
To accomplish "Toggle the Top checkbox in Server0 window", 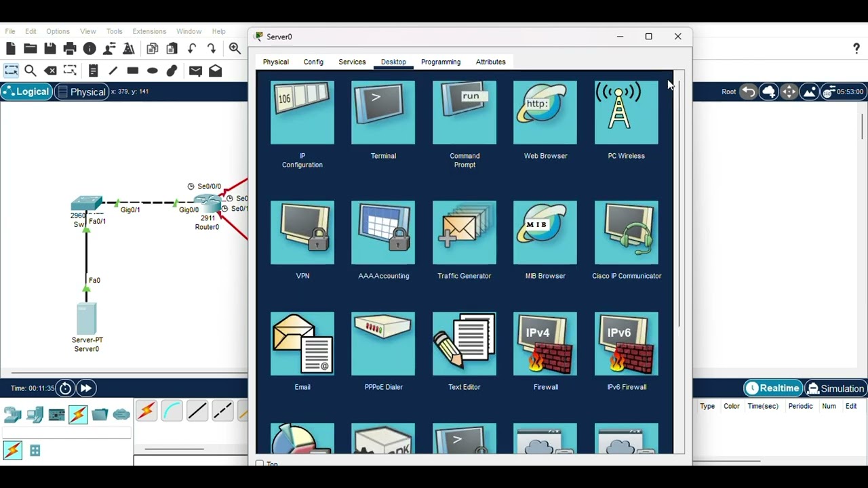I will pos(260,464).
